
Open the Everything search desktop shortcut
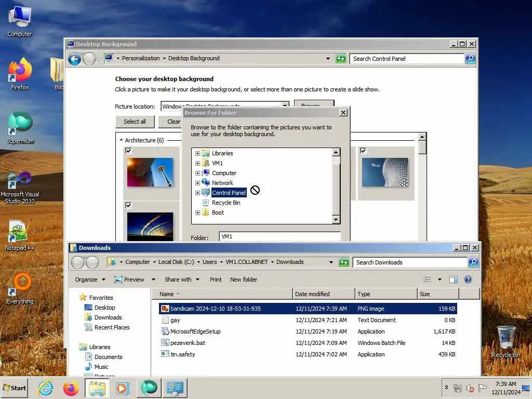click(x=20, y=288)
